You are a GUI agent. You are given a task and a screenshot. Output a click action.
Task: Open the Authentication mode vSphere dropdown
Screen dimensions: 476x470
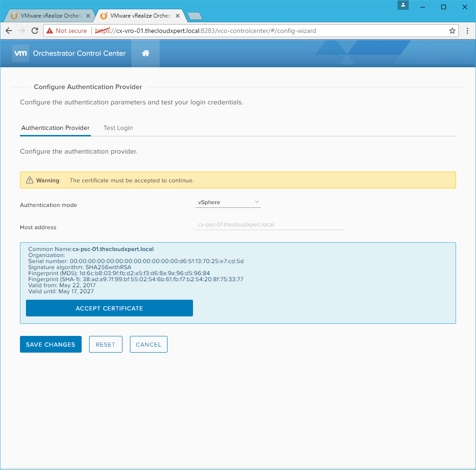pos(228,202)
